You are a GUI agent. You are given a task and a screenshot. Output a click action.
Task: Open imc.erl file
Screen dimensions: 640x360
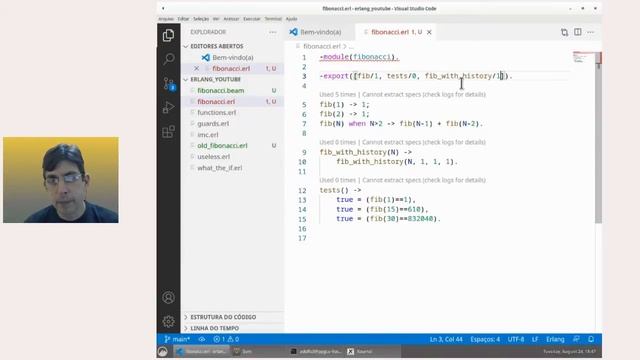(208, 135)
